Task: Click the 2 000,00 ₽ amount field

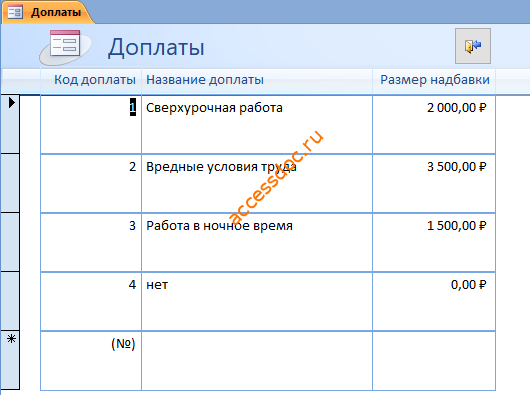Action: tap(434, 124)
